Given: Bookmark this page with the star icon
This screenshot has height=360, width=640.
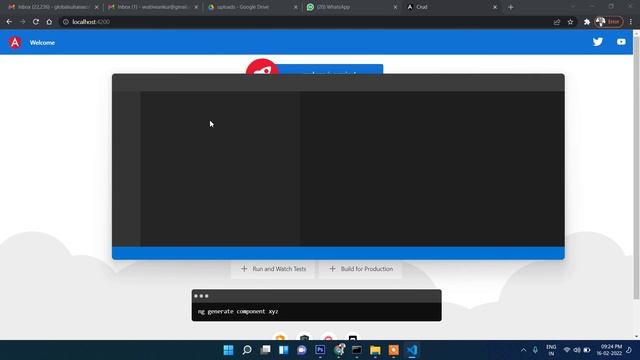Looking at the screenshot, I should coord(570,22).
